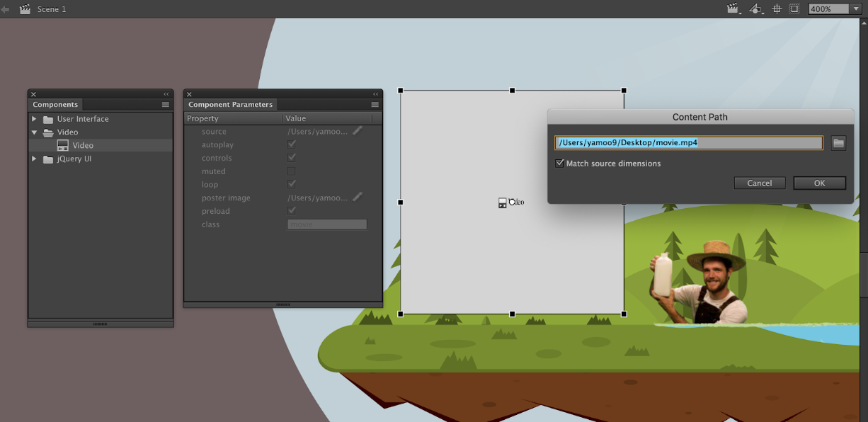Toggle the preload checkbox
868x422 pixels.
coord(291,211)
